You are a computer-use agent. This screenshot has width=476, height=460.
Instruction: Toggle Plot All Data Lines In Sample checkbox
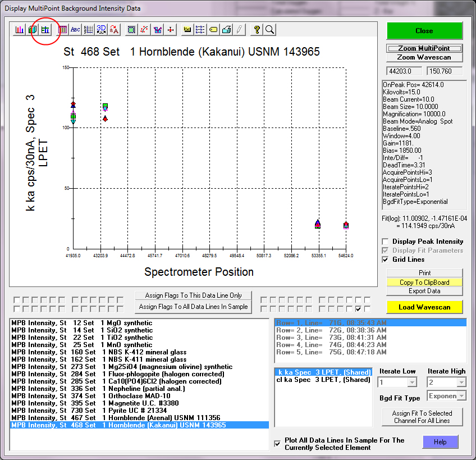pos(277,444)
